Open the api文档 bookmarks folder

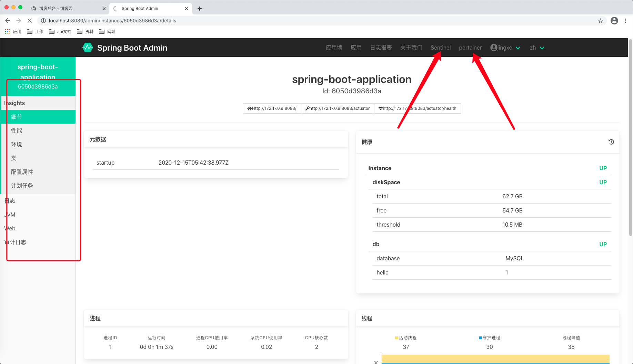tap(60, 31)
